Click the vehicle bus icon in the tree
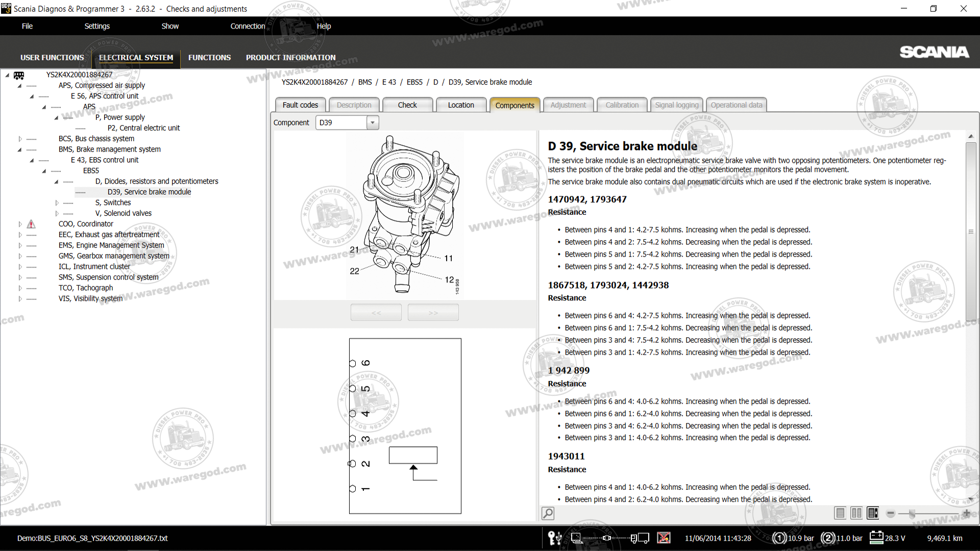The image size is (980, 551). (x=19, y=75)
